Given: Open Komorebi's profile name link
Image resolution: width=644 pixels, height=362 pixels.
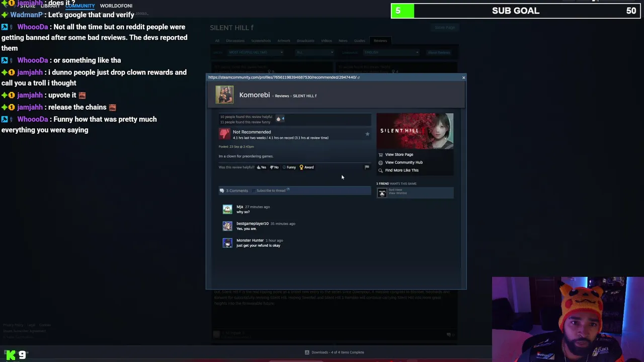Looking at the screenshot, I should [255, 95].
